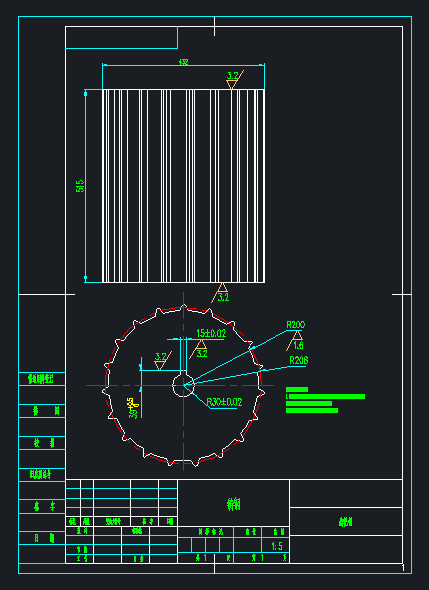This screenshot has width=429, height=590.
Task: Select the 15±0.02 keyway width dimension
Action: pyautogui.click(x=211, y=333)
